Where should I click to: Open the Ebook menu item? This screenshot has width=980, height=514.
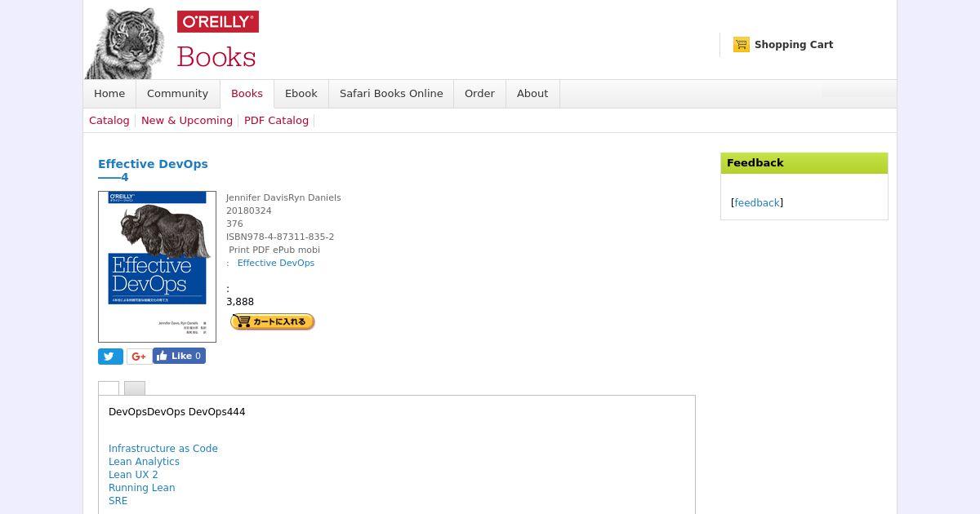[x=301, y=94]
